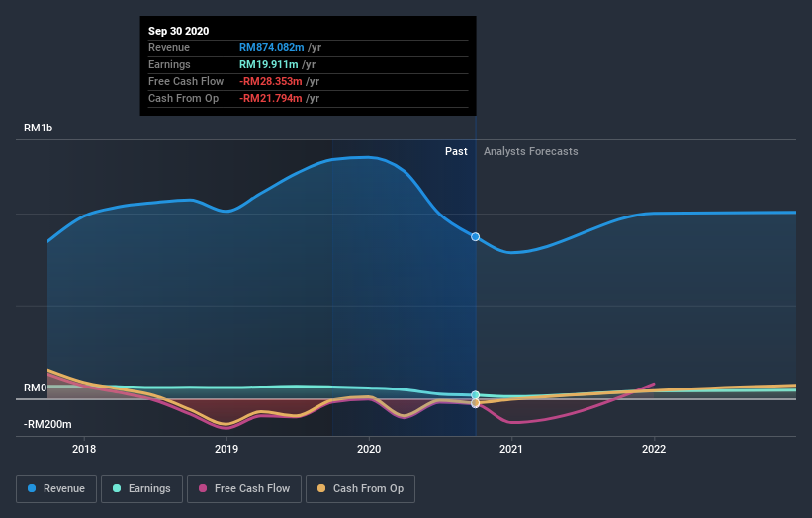
Task: Toggle the Revenue legend button
Action: [56, 489]
